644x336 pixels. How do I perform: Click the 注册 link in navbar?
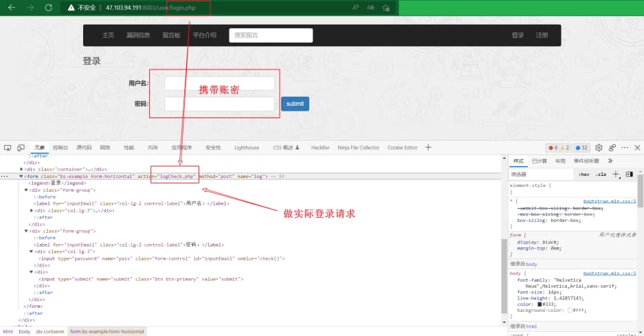pyautogui.click(x=542, y=35)
